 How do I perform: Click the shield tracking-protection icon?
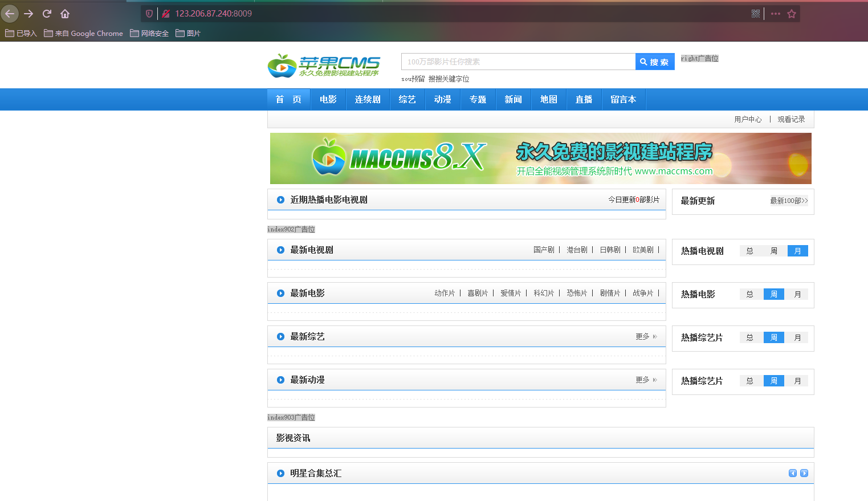149,14
